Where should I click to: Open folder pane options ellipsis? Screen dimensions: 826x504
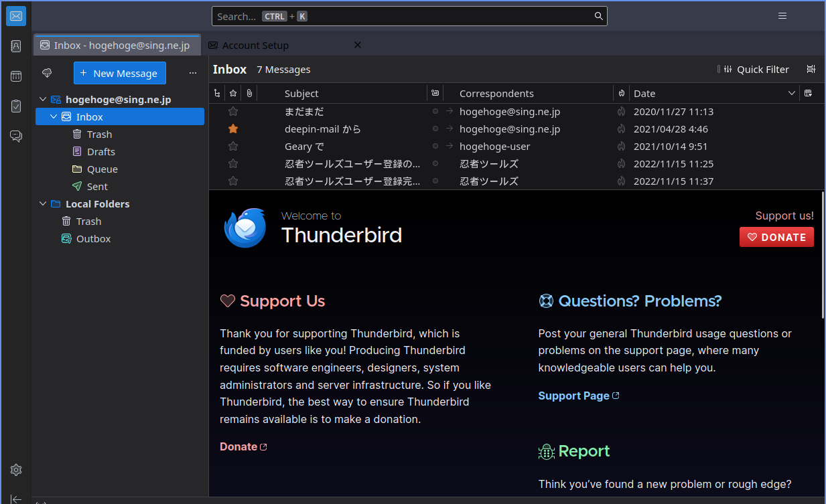tap(193, 73)
